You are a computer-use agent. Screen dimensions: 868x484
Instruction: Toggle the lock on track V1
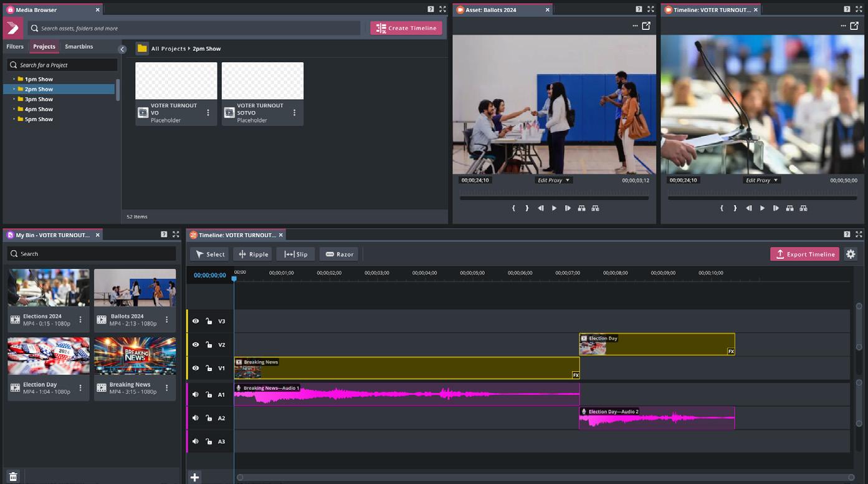tap(209, 369)
